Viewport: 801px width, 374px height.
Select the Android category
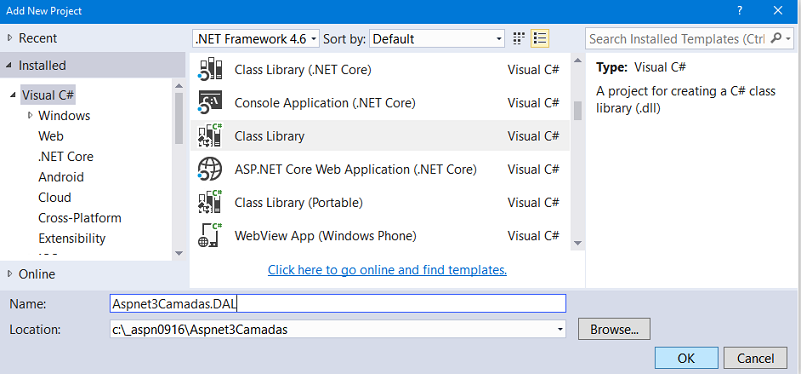point(61,177)
